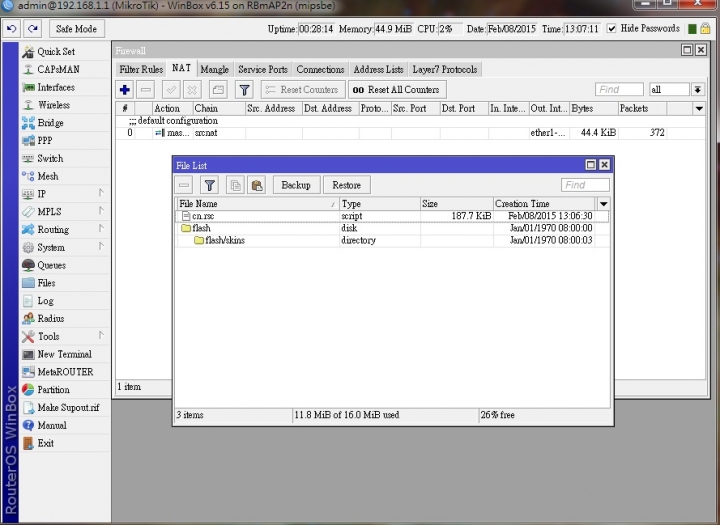Screen dimensions: 720x525
Task: Open the Service Ports tab
Action: [263, 69]
